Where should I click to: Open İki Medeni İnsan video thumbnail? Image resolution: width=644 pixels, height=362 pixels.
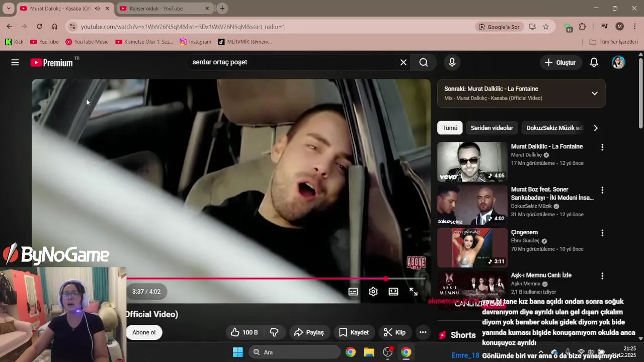pyautogui.click(x=472, y=205)
